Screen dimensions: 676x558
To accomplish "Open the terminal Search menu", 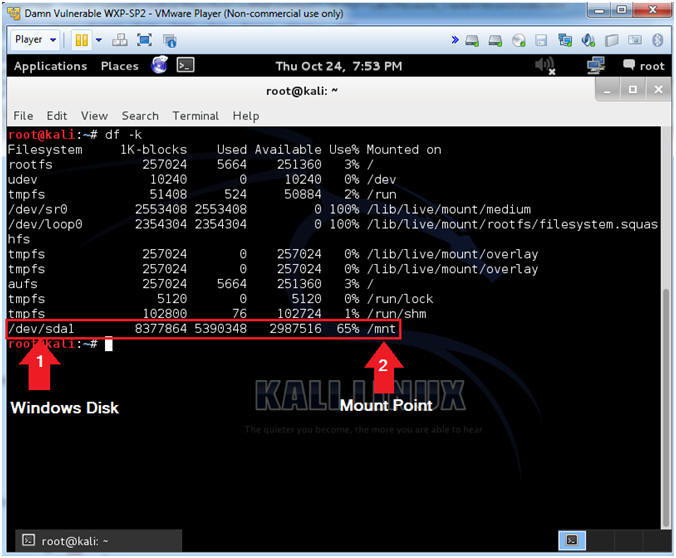I will tap(140, 116).
